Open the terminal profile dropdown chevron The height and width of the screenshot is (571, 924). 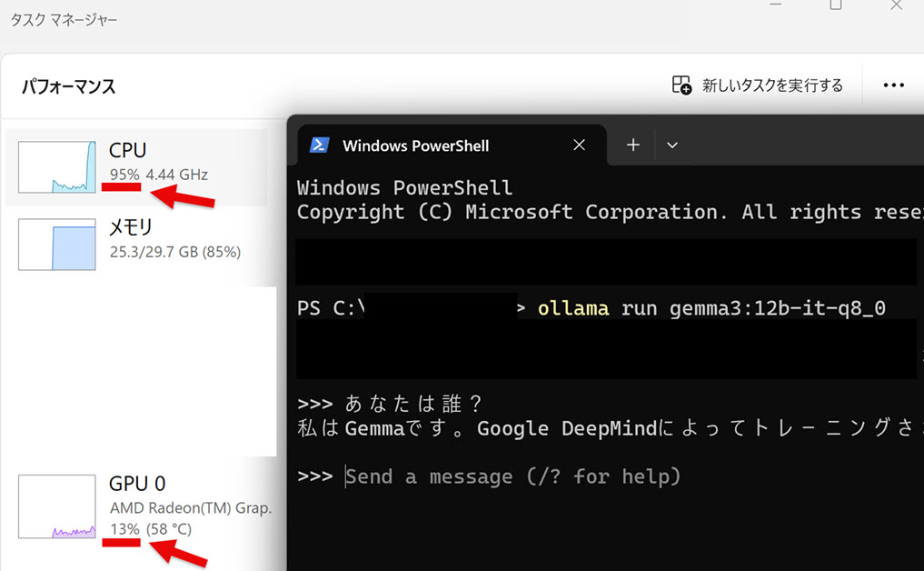[x=672, y=145]
